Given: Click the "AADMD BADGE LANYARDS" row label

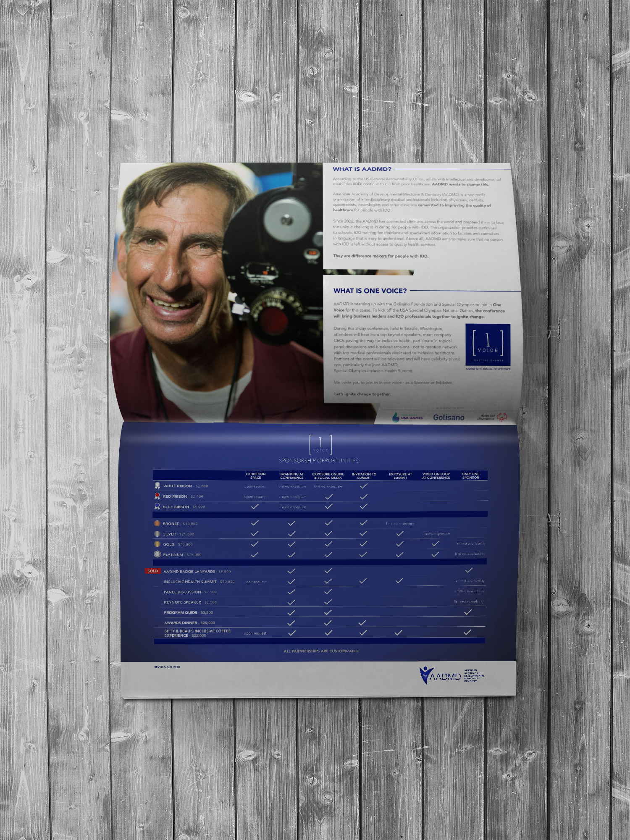Looking at the screenshot, I should coord(197,572).
